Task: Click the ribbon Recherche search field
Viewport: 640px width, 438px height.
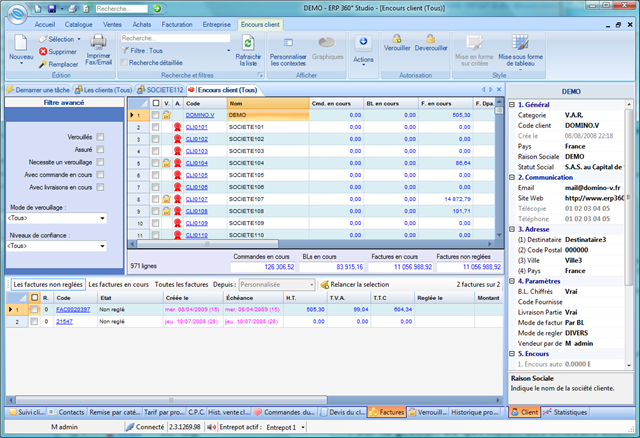Action: click(x=176, y=38)
